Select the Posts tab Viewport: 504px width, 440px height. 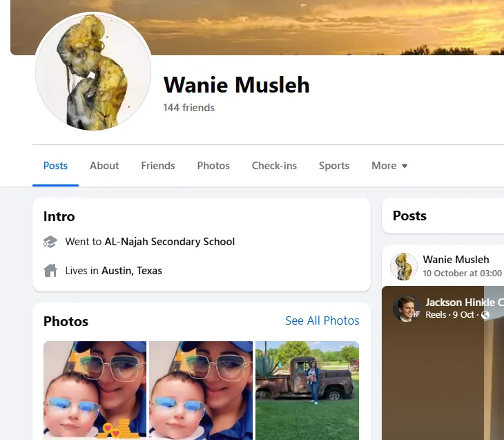[55, 166]
